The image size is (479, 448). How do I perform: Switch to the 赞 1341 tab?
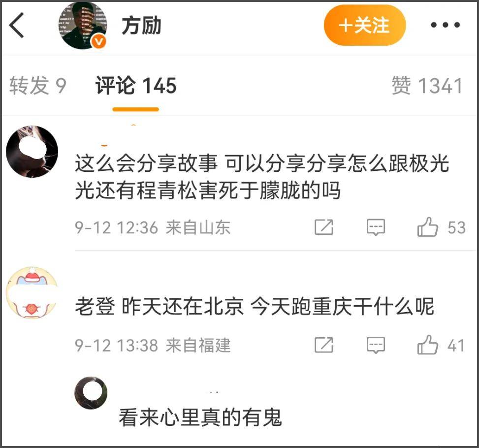pyautogui.click(x=427, y=85)
